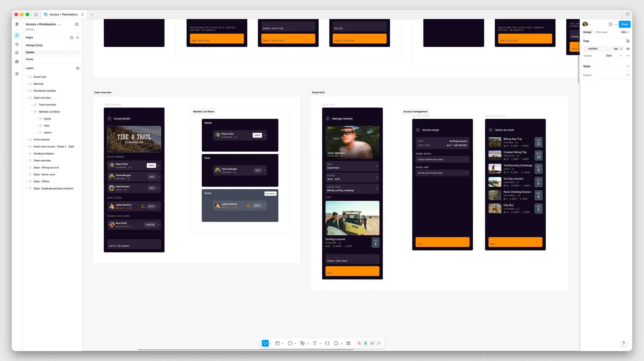Toggle the layers list collapse-all icon
Screen dimensions: 644x361
coord(78,68)
